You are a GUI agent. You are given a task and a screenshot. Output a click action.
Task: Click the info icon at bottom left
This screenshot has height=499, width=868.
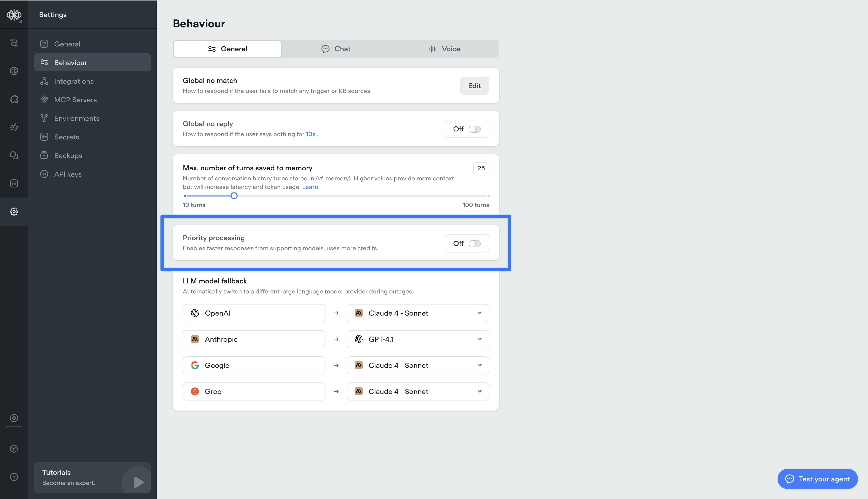tap(14, 477)
